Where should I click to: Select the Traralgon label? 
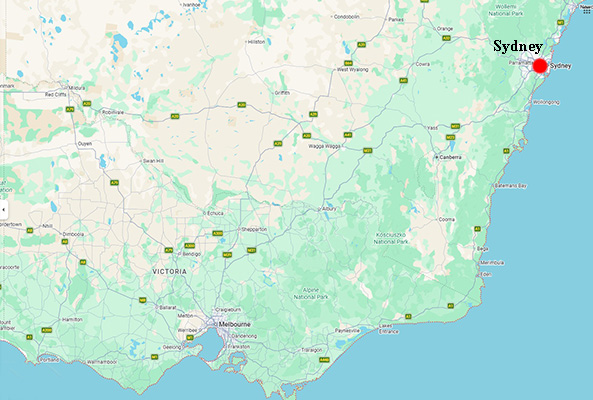(312, 350)
